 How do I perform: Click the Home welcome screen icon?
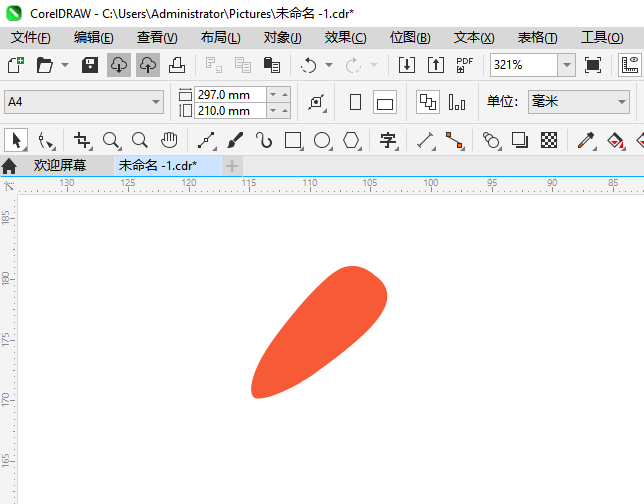coord(9,166)
